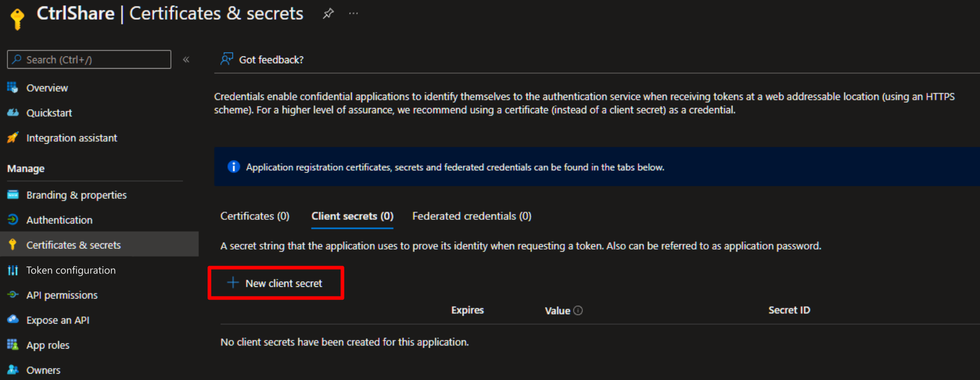Click the feedback person icon
The width and height of the screenshot is (980, 380).
[227, 59]
